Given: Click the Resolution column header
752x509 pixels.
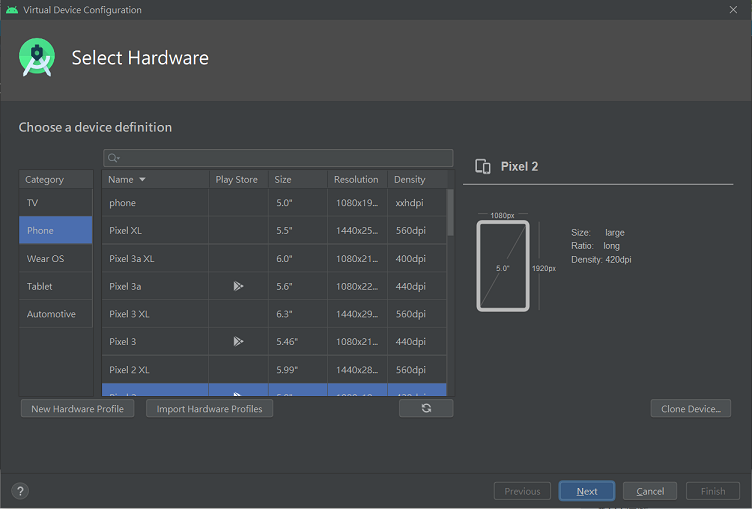Looking at the screenshot, I should tap(357, 179).
